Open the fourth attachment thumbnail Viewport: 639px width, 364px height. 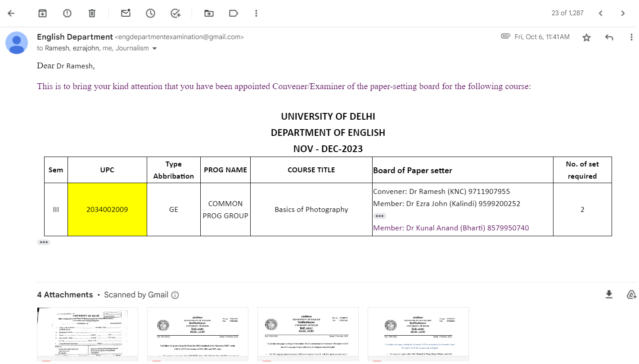[x=418, y=334]
